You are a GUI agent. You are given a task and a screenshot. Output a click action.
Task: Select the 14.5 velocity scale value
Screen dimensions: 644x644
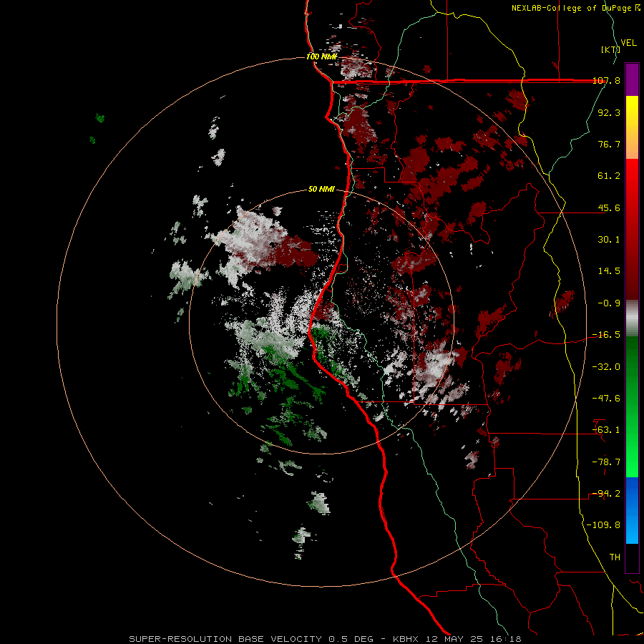[609, 271]
